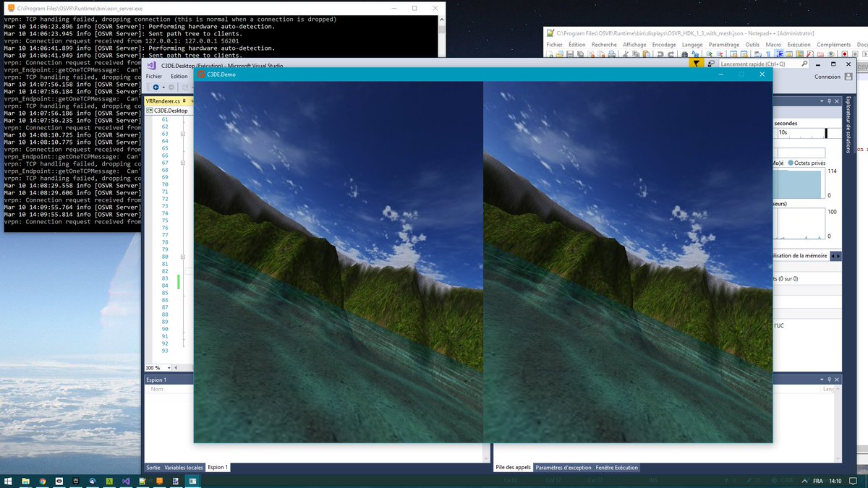
Task: Click the Nom column header in Espion 1
Action: tap(157, 389)
